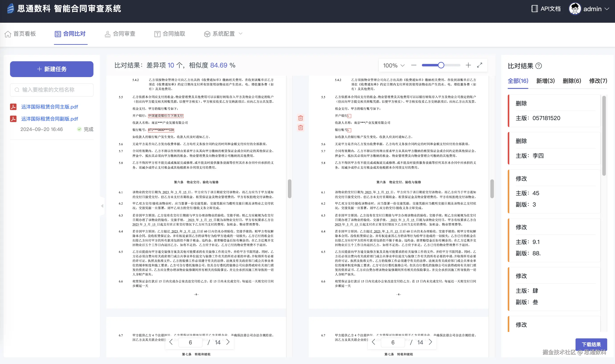Image resolution: width=615 pixels, height=364 pixels.
Task: Zoom in with the plus icon
Action: tap(468, 65)
